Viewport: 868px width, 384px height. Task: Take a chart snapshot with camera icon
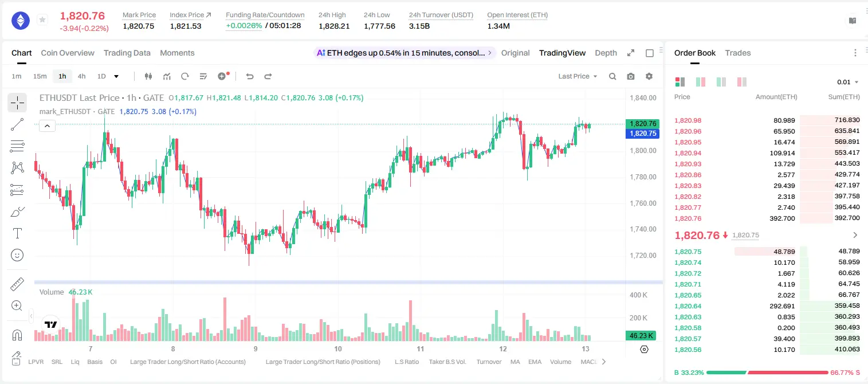[x=631, y=76]
